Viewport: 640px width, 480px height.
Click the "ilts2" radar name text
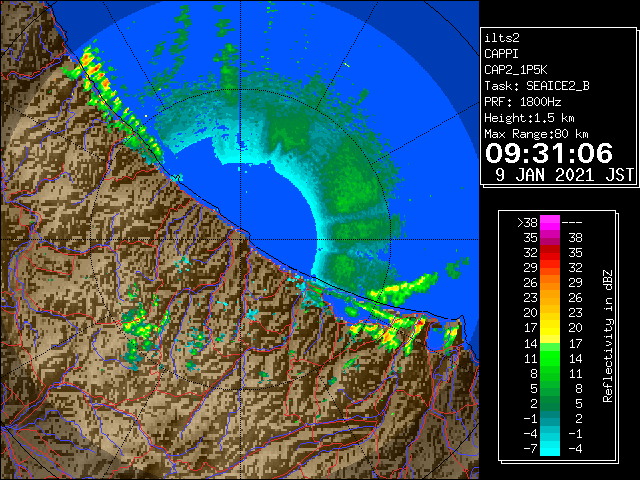tap(502, 38)
